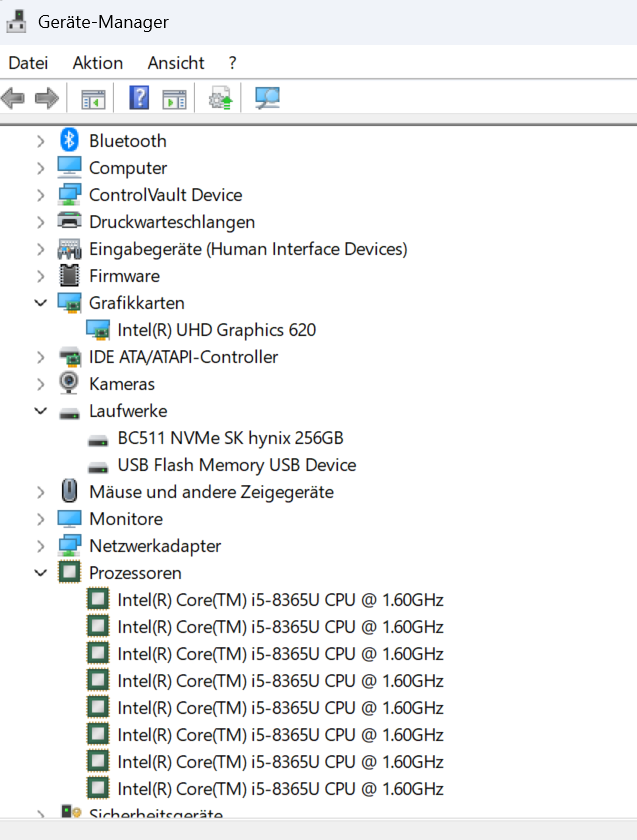Image resolution: width=637 pixels, height=840 pixels.
Task: Scan for hardware changes icon
Action: tap(267, 98)
